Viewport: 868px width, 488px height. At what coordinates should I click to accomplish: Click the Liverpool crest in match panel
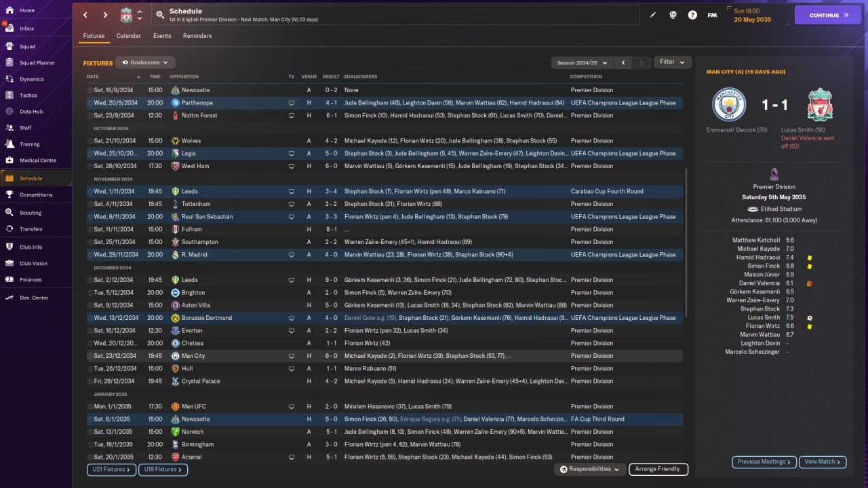(x=820, y=105)
